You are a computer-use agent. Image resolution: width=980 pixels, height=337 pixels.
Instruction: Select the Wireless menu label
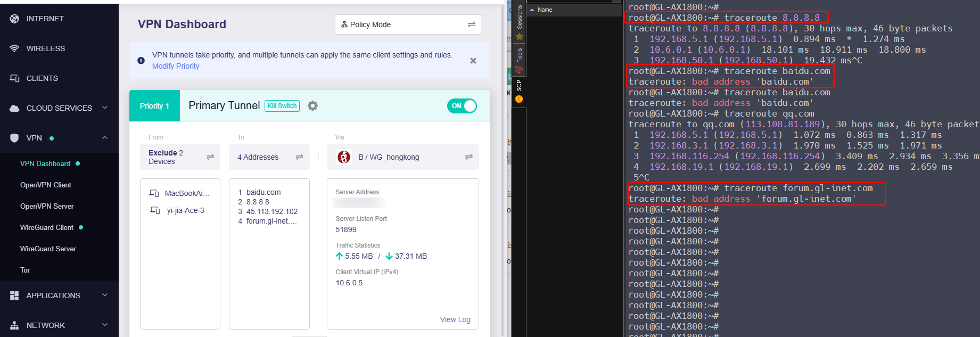[x=46, y=48]
